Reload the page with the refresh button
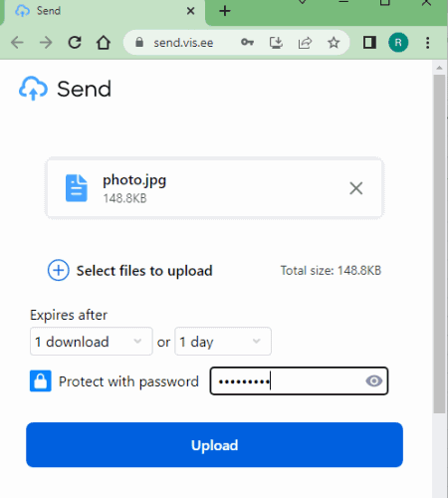Image resolution: width=448 pixels, height=498 pixels. 75,43
